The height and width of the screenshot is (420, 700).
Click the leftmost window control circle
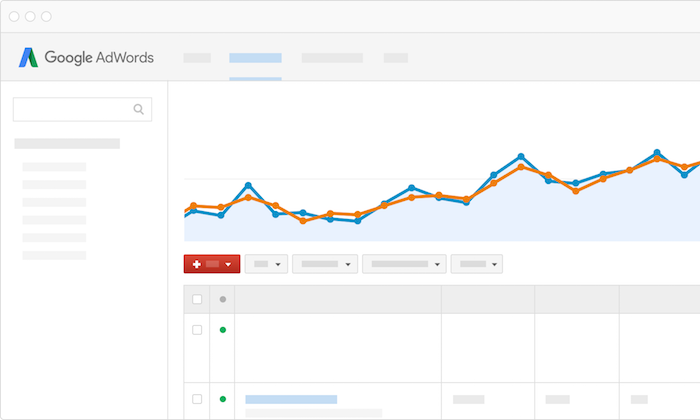(15, 17)
